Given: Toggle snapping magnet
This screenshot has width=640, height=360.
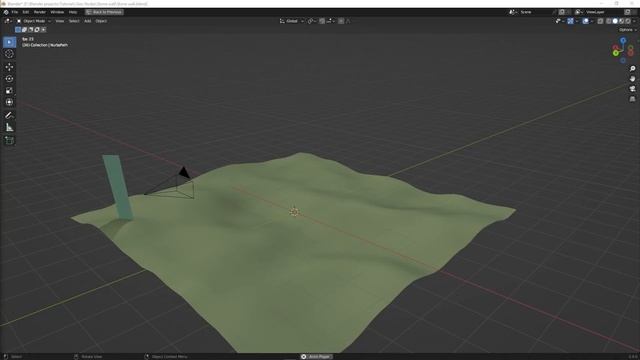Looking at the screenshot, I should (x=322, y=21).
